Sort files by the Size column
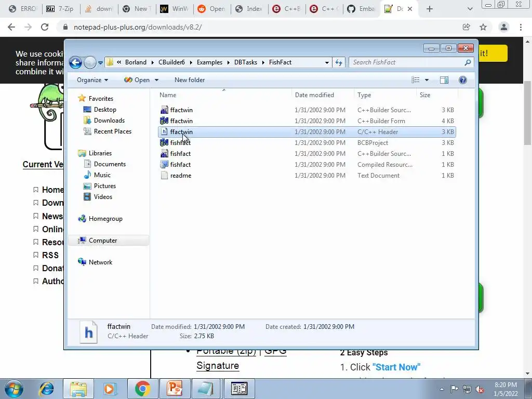Viewport: 532px width, 399px height. [x=437, y=95]
